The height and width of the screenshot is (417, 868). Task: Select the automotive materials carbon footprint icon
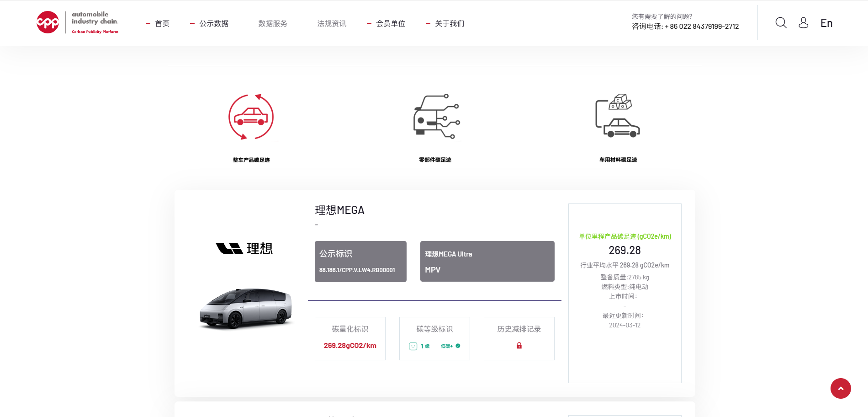click(618, 116)
